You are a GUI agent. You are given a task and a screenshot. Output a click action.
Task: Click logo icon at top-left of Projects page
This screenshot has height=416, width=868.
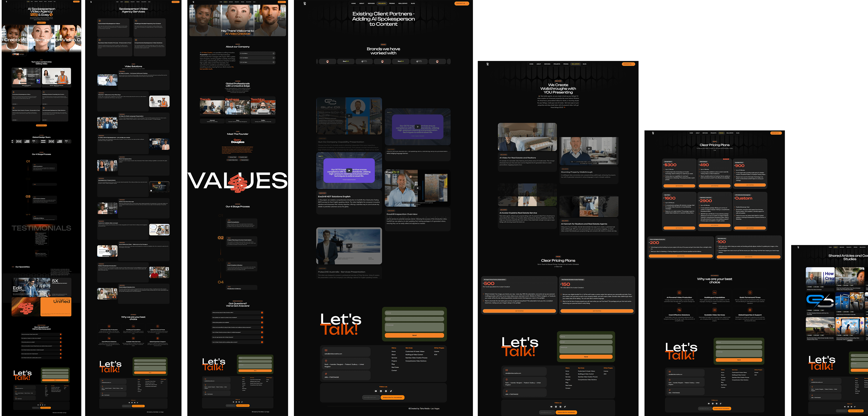[x=305, y=3]
